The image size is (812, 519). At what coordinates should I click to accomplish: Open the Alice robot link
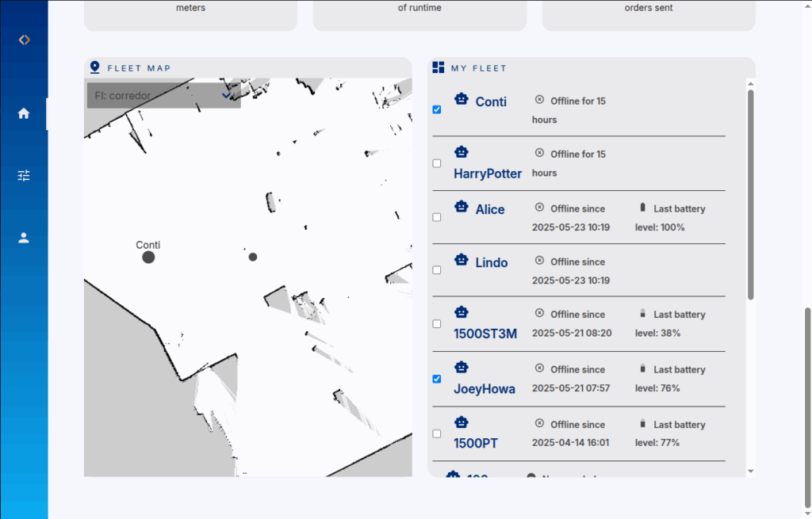[490, 209]
